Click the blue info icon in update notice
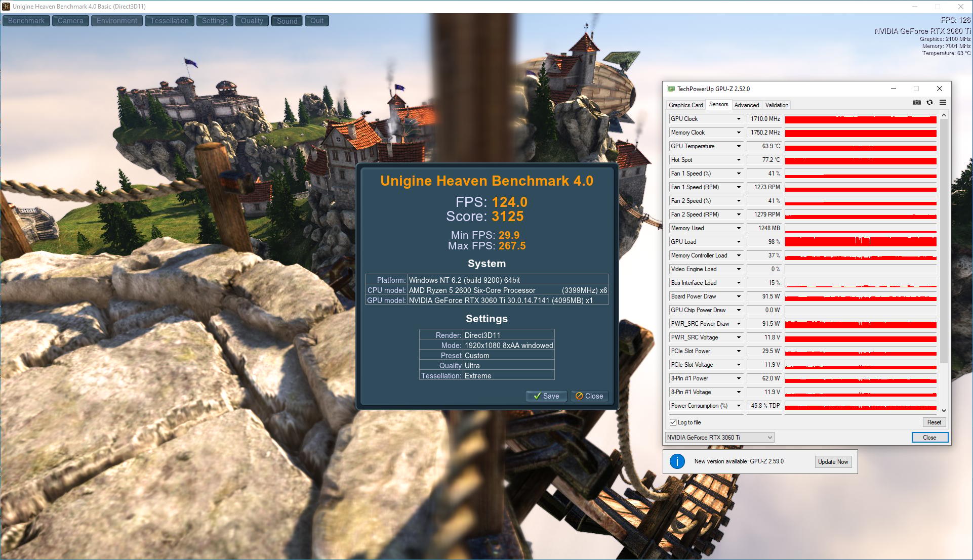973x560 pixels. click(x=677, y=461)
